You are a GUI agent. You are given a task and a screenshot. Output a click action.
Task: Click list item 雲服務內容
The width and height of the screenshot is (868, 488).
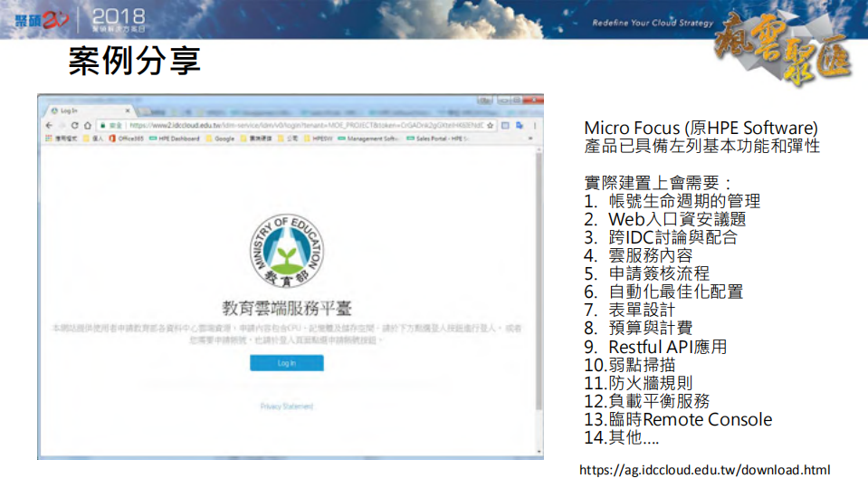tap(651, 256)
